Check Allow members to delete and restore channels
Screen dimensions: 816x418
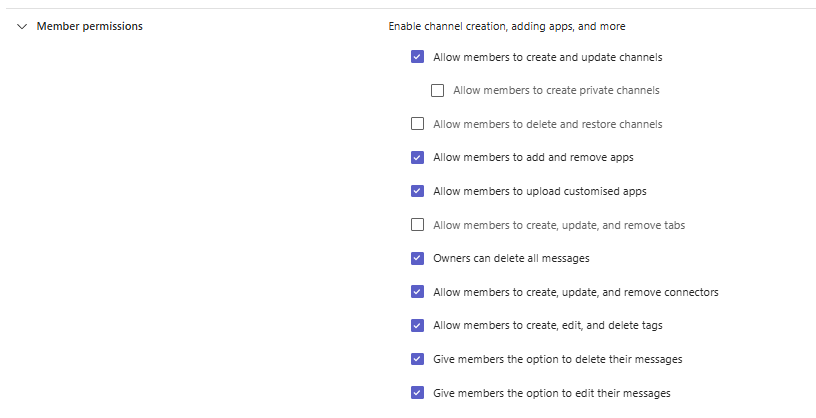417,125
